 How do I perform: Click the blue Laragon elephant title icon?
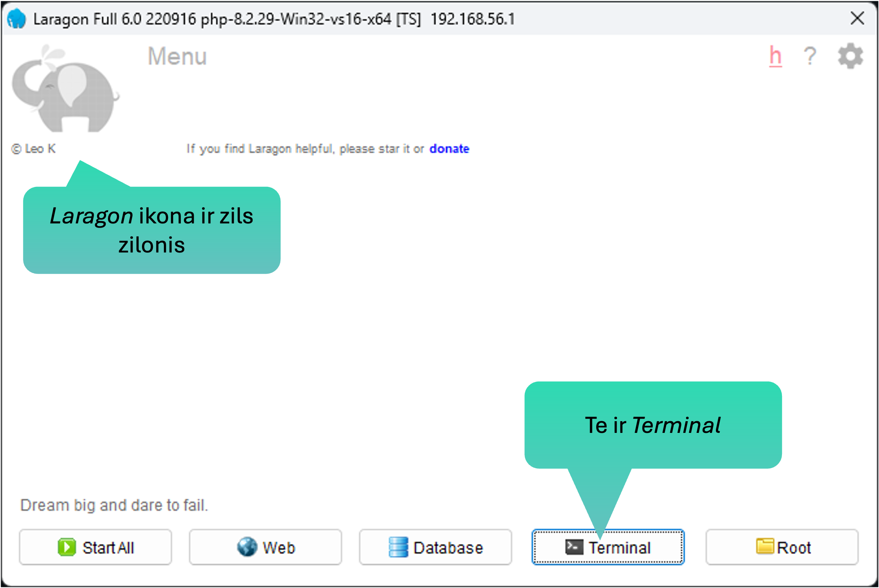17,19
